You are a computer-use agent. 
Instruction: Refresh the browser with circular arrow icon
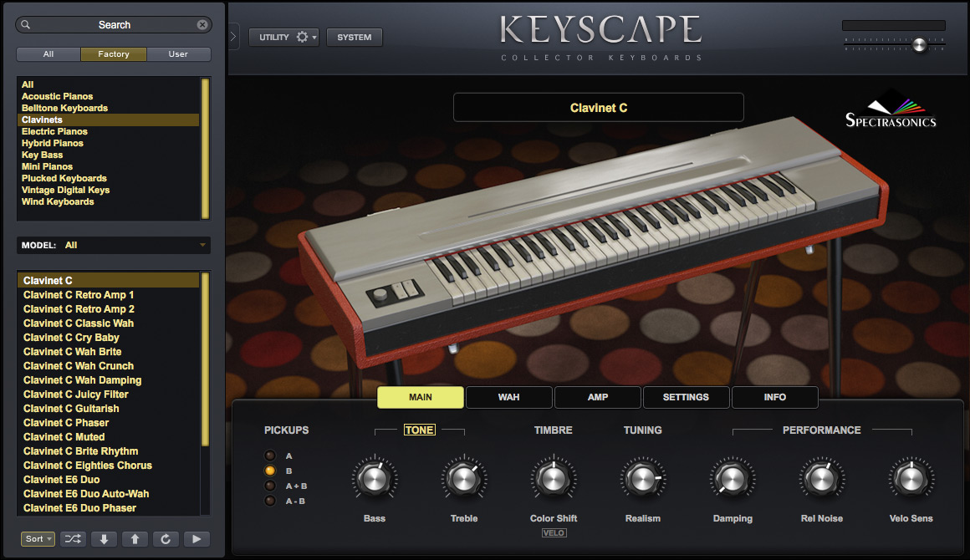pos(166,539)
